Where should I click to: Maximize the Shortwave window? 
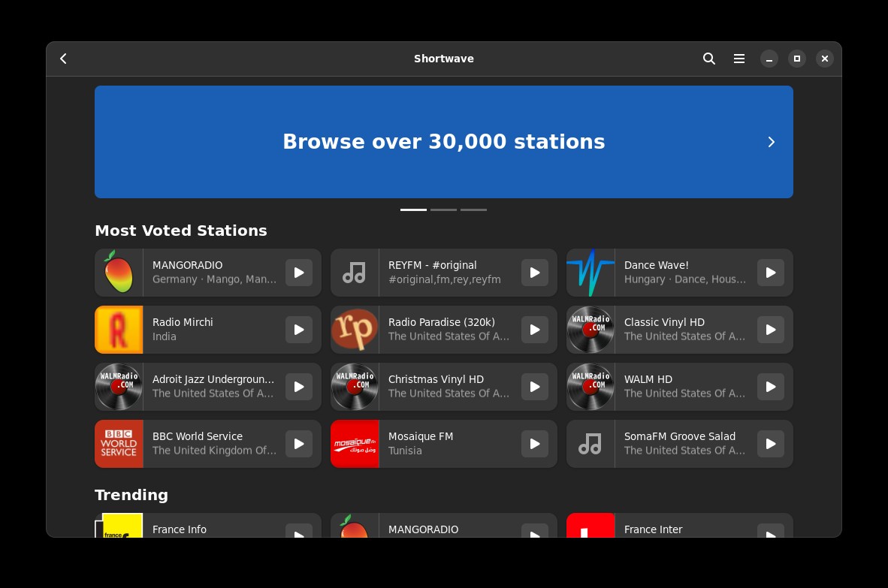tap(797, 59)
